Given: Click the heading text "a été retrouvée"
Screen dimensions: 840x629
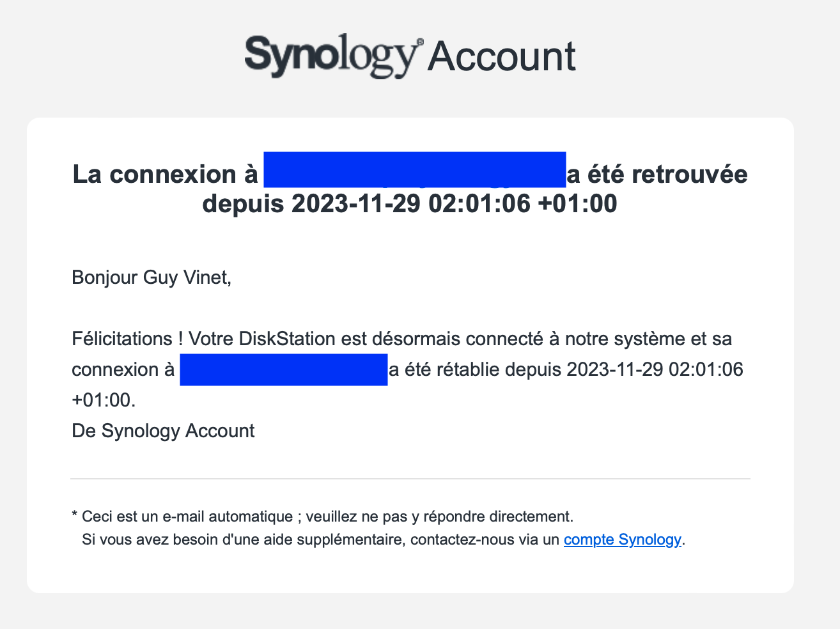Looking at the screenshot, I should [658, 174].
